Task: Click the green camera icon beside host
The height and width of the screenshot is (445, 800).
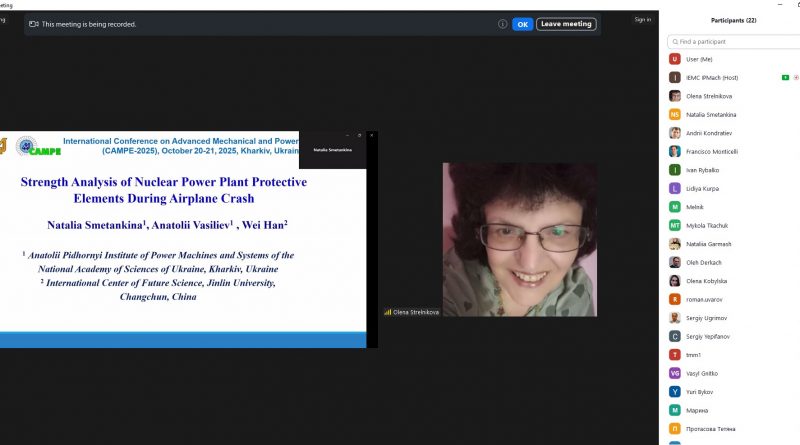Action: (x=785, y=77)
